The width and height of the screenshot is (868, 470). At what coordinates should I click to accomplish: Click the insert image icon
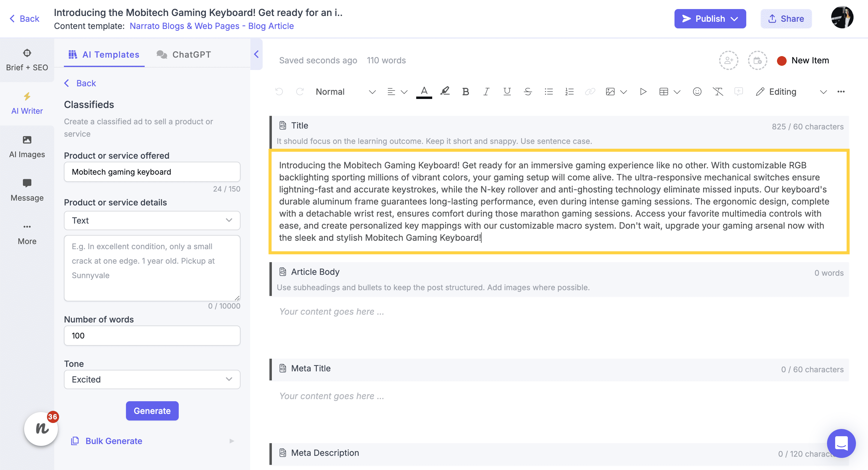pyautogui.click(x=610, y=92)
